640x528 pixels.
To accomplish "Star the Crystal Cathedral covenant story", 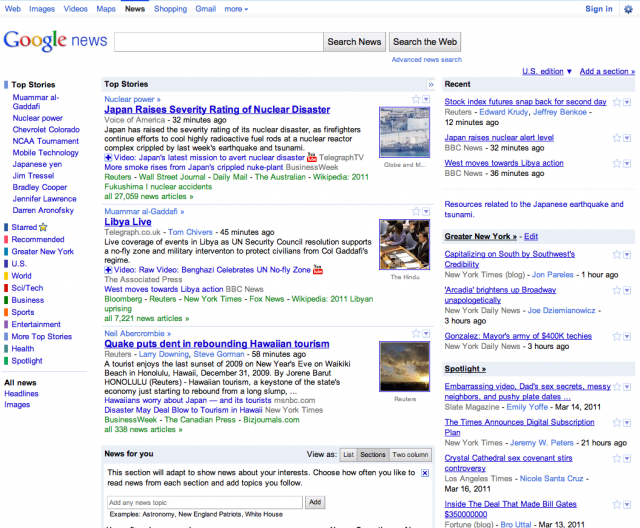I will [617, 458].
